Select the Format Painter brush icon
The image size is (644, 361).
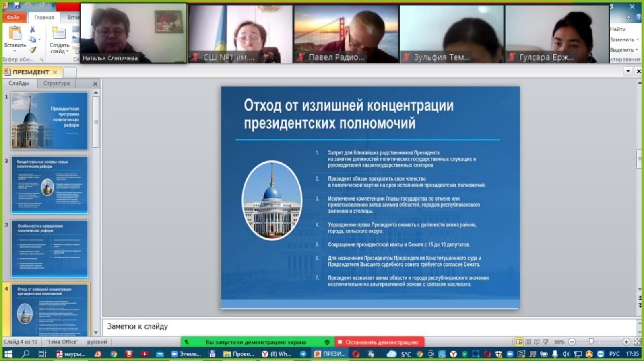click(33, 50)
